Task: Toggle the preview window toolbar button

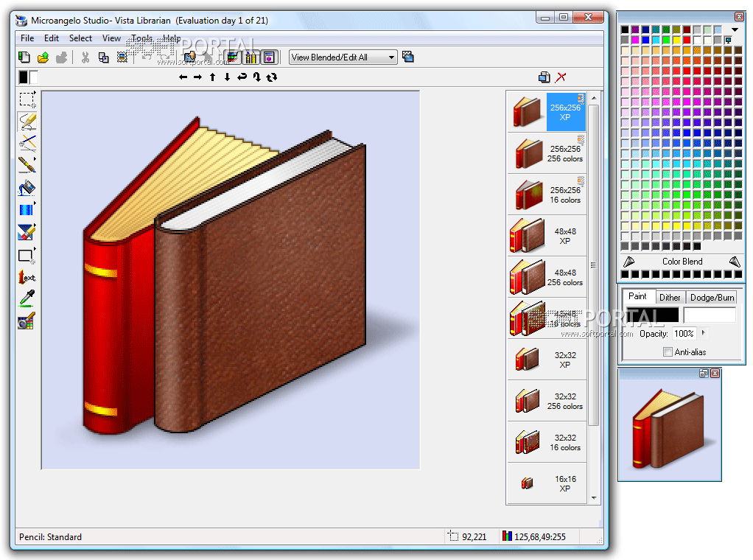Action: tap(269, 57)
